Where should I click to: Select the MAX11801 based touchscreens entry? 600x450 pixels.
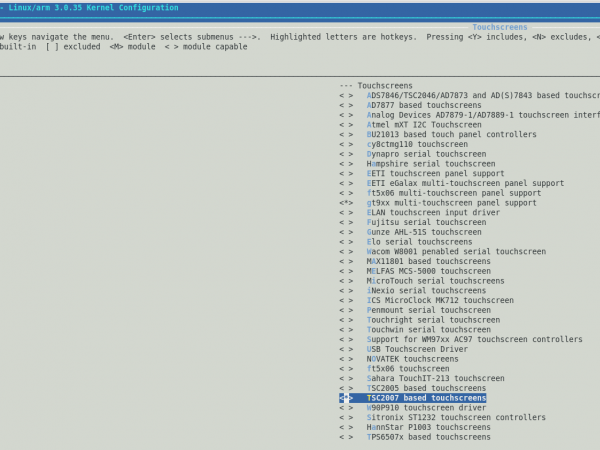[x=428, y=261]
